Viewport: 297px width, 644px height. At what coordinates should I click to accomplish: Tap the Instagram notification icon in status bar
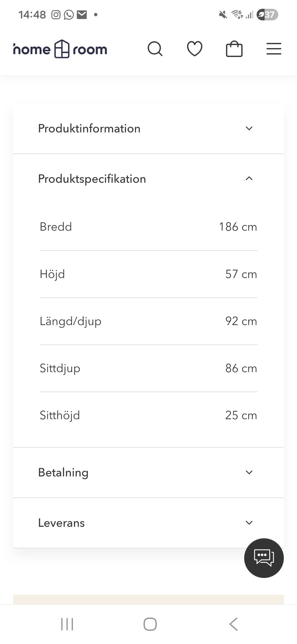point(56,15)
